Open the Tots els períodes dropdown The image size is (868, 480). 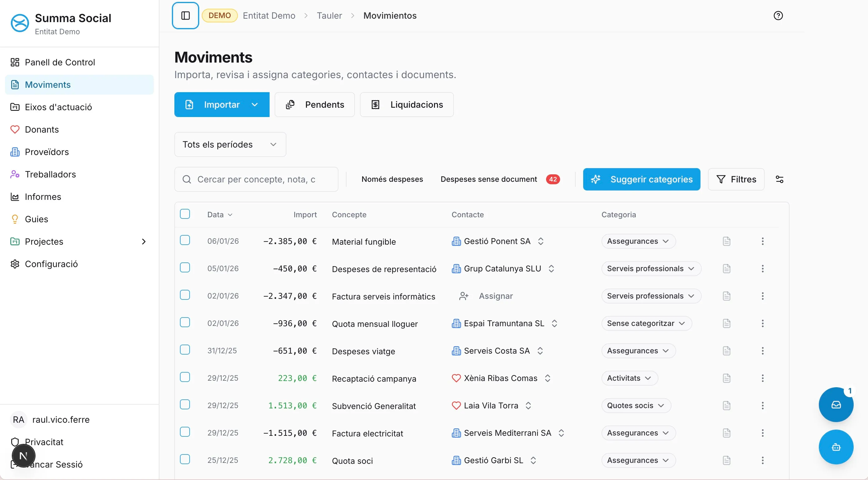[x=230, y=144]
